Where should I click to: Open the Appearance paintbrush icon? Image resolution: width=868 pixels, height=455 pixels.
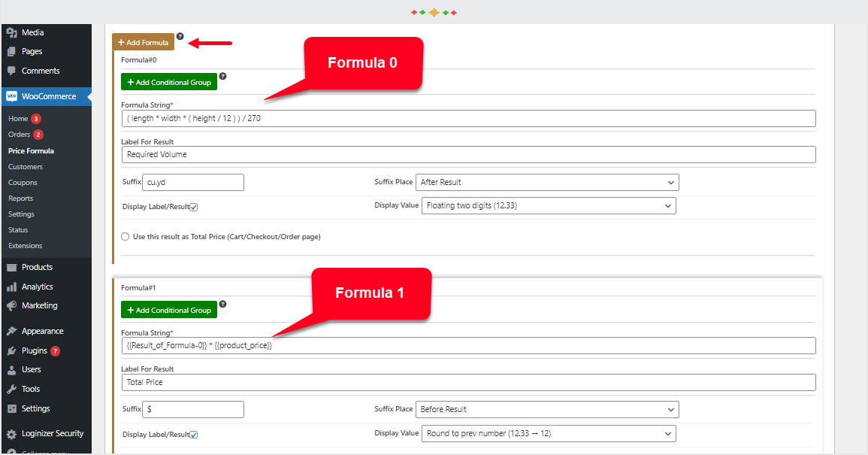[x=12, y=331]
